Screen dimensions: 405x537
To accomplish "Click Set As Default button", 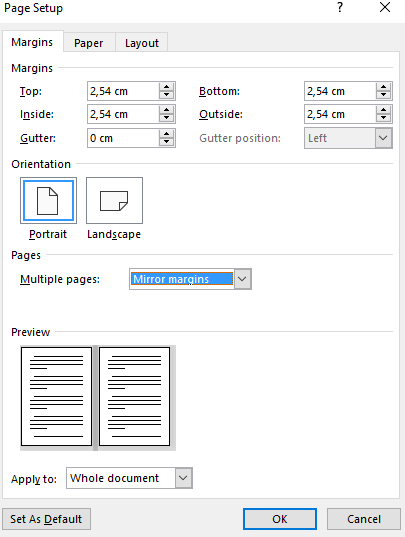I will click(46, 519).
